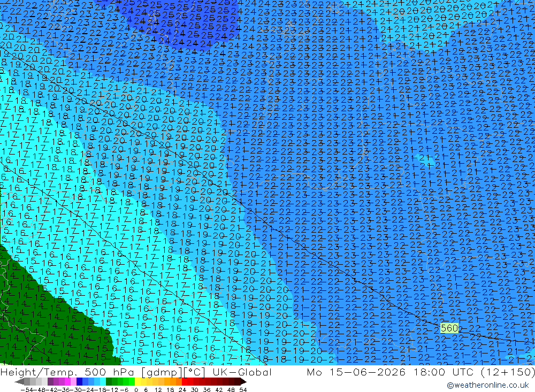535x392 pixels.
Task: Pick the dark blue swatch in the legend
Action: pos(80,382)
